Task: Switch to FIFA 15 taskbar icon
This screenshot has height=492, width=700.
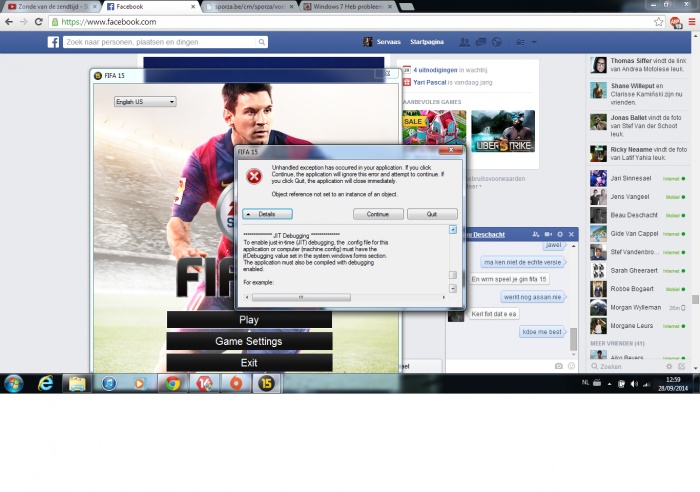Action: [267, 384]
